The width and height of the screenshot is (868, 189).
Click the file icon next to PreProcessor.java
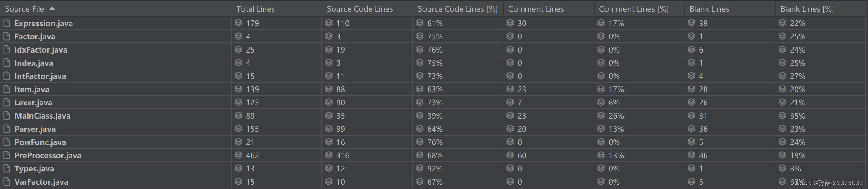click(7, 155)
